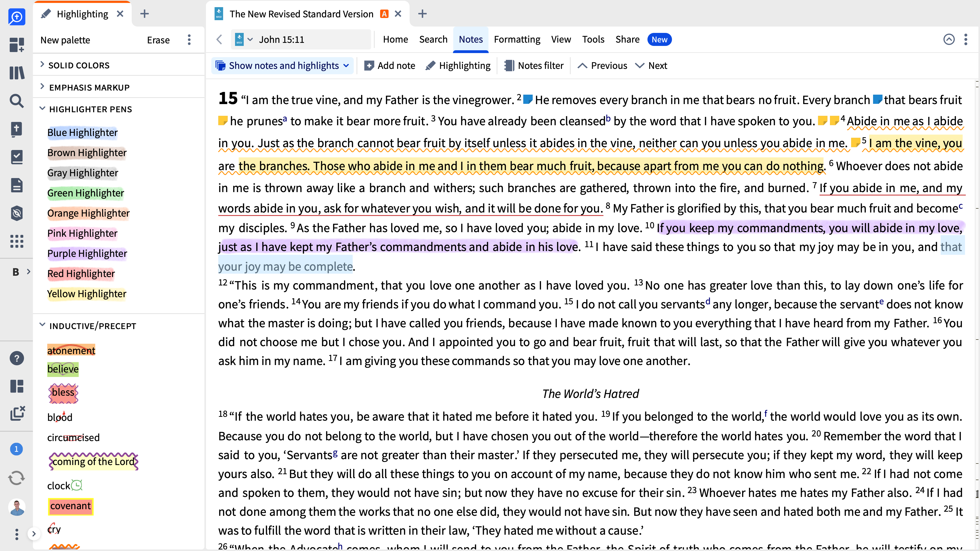This screenshot has height=551, width=980.
Task: Jump to the Next note
Action: point(651,65)
